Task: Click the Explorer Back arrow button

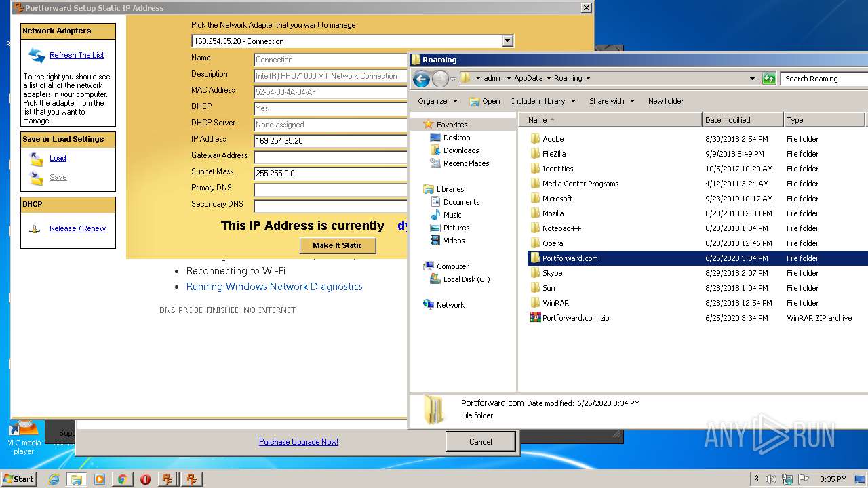Action: click(421, 79)
